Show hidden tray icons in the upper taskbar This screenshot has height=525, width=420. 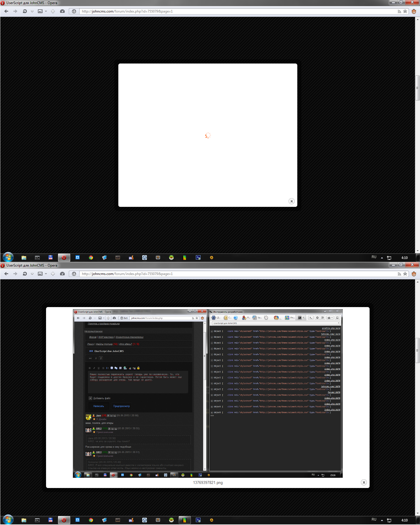click(x=382, y=258)
